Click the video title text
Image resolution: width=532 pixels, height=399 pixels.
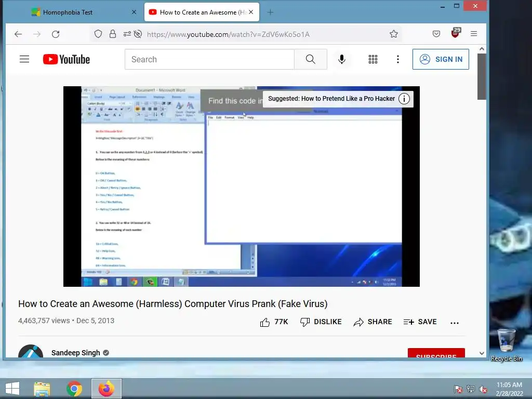pos(172,304)
